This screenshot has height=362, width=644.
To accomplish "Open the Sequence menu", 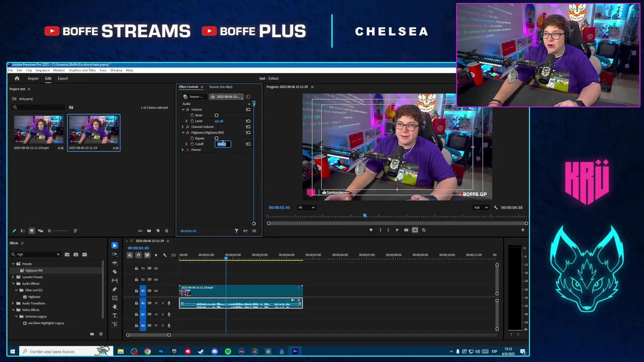I will [x=42, y=70].
